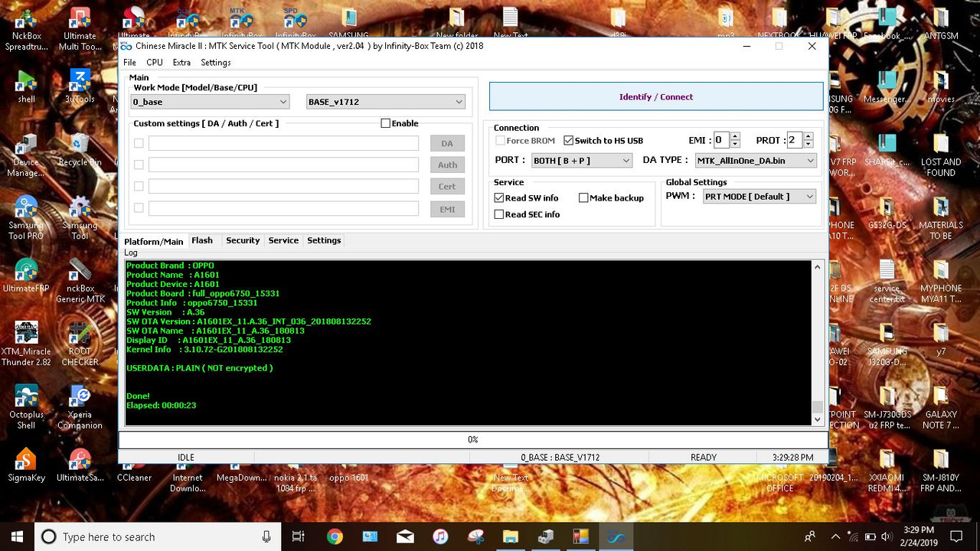The height and width of the screenshot is (551, 980).
Task: Switch to the Flash tab
Action: coord(202,240)
